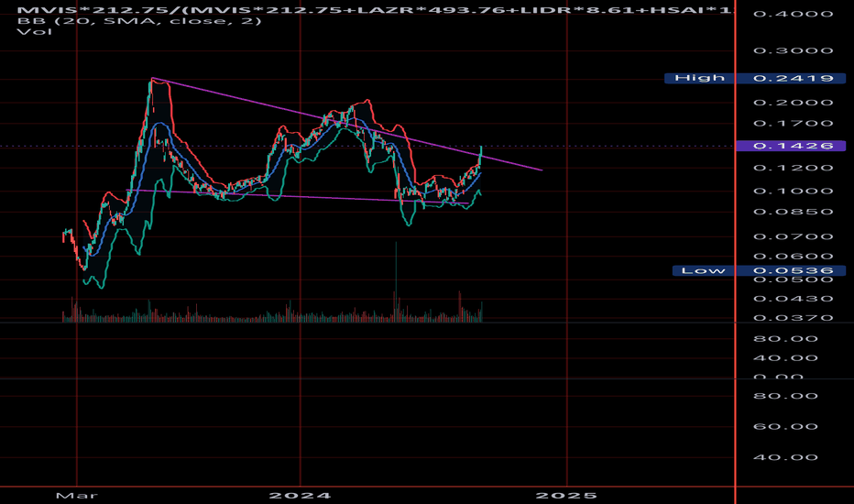Click the High price label
The height and width of the screenshot is (504, 854).
click(x=700, y=78)
